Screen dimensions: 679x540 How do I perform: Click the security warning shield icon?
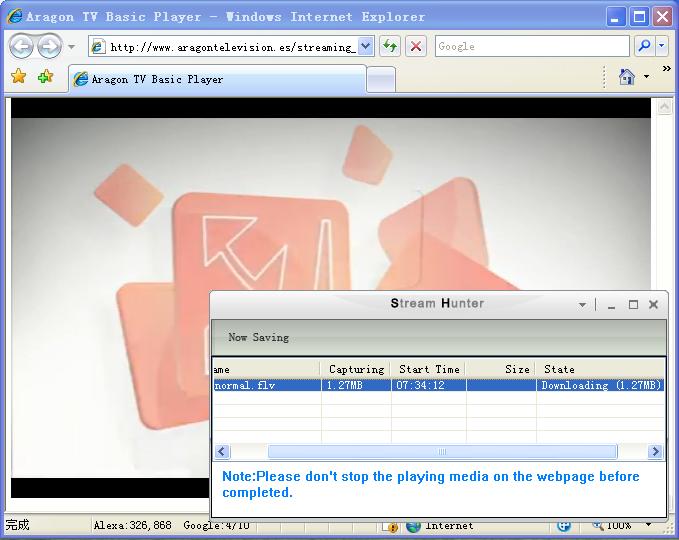(391, 526)
